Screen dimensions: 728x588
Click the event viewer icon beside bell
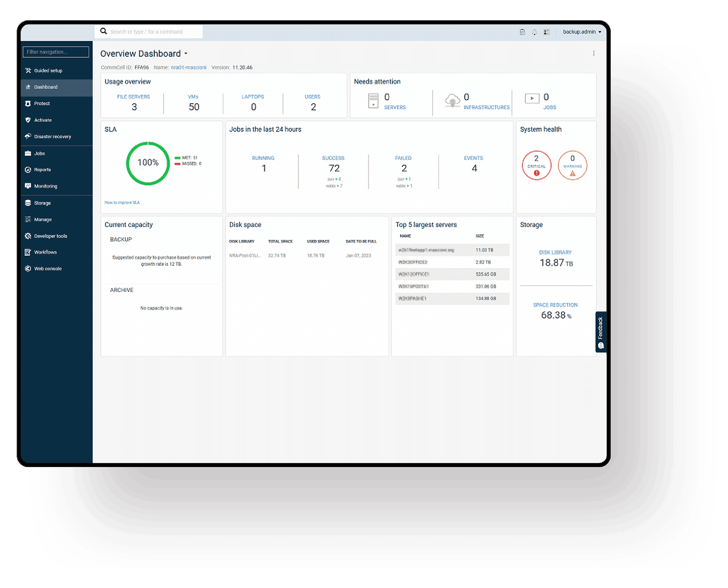tap(546, 32)
